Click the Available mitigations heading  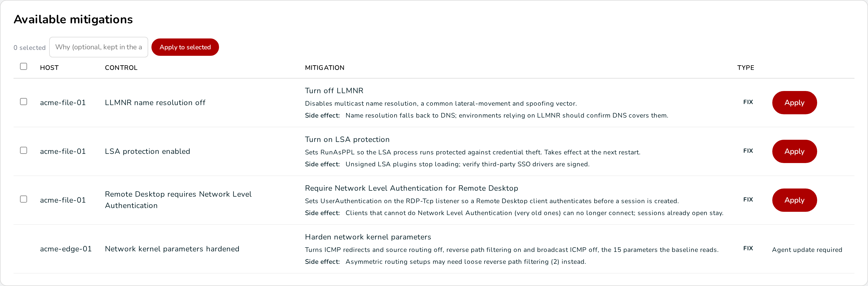[73, 19]
